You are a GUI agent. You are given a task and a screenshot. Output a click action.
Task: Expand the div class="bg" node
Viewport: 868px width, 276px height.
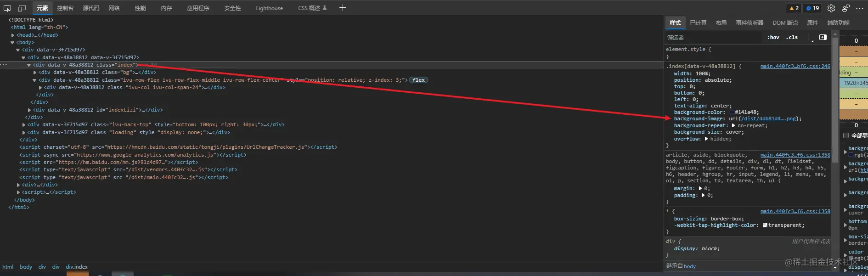coord(35,72)
